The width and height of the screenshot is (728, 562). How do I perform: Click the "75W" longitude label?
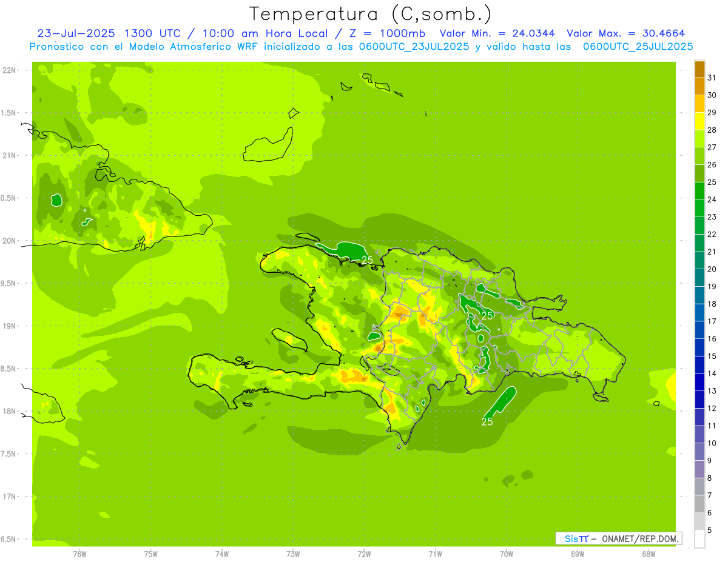click(x=151, y=554)
